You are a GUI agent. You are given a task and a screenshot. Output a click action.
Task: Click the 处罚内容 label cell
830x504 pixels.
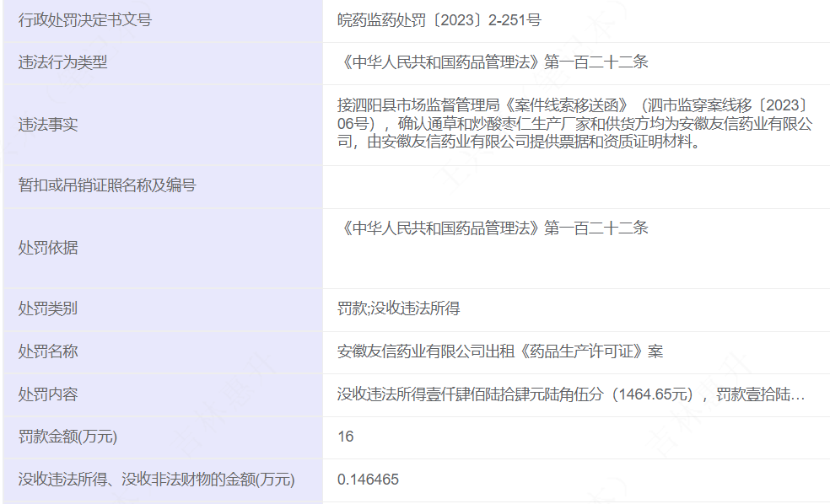point(48,394)
